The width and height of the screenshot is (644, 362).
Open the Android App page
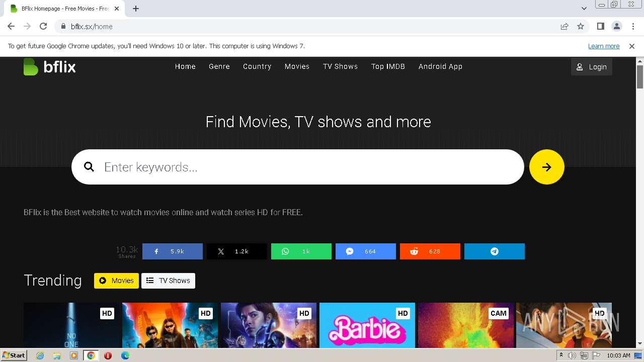(x=440, y=66)
